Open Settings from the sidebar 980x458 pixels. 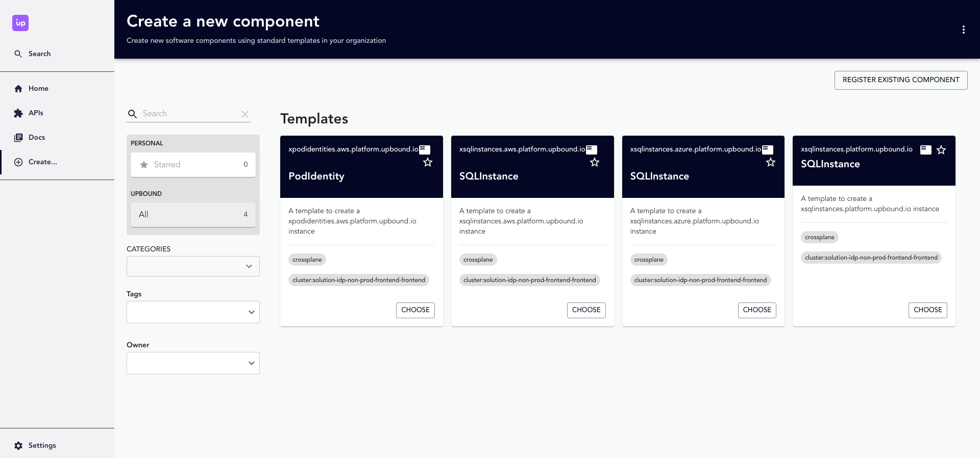[x=42, y=445]
